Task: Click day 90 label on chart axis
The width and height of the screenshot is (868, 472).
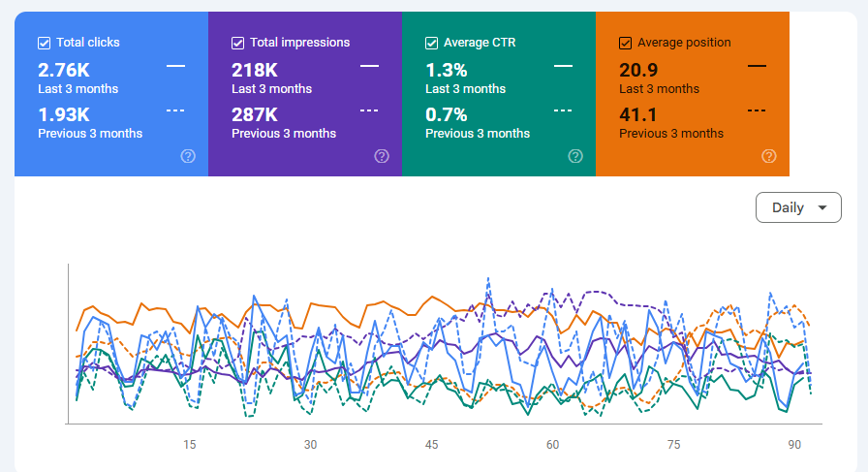Action: [x=794, y=445]
